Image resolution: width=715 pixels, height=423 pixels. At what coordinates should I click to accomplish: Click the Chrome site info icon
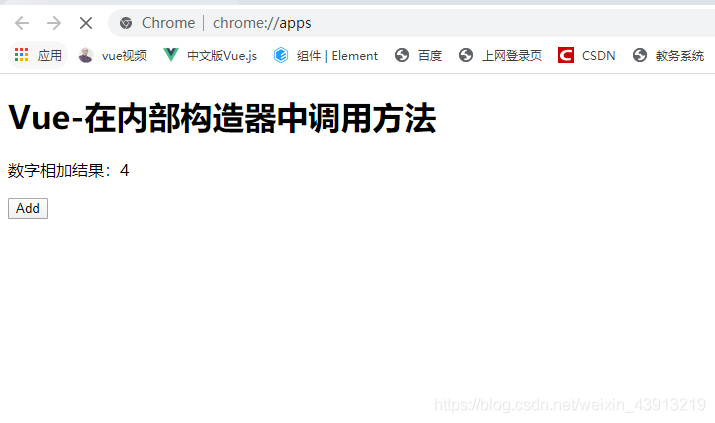126,23
